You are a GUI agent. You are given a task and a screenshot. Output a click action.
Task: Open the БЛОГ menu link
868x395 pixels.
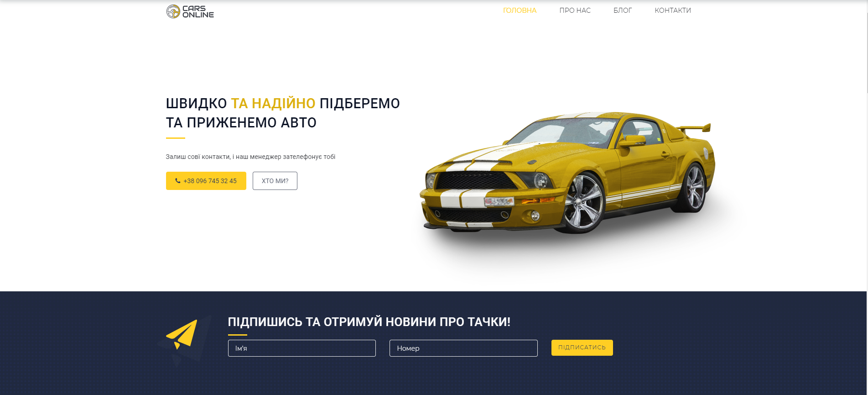623,11
